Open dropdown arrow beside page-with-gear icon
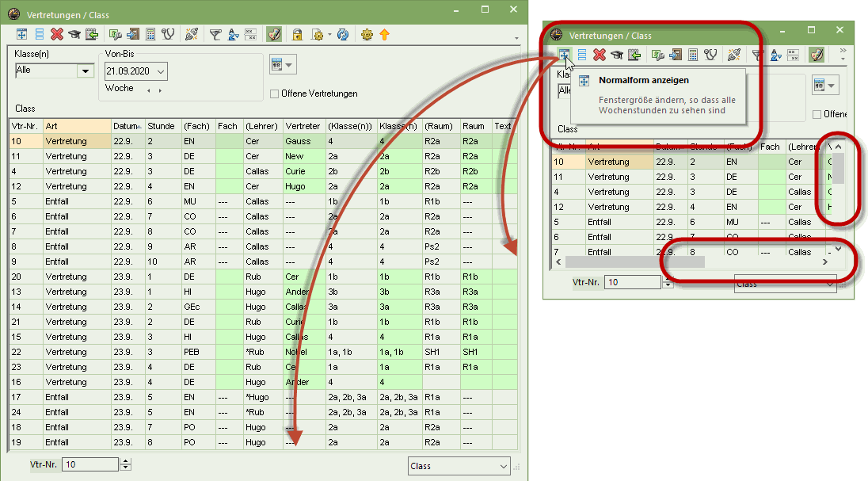The width and height of the screenshot is (868, 481). [x=330, y=34]
